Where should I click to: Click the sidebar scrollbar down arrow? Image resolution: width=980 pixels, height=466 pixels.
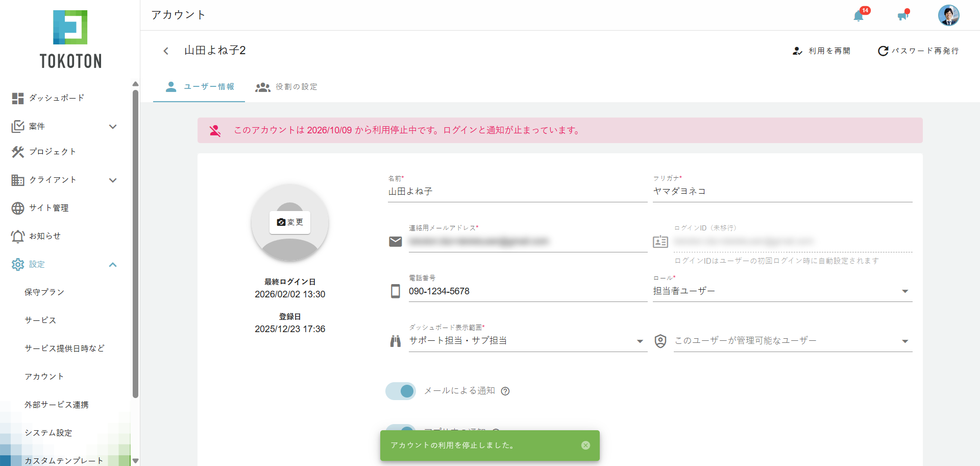pos(135,460)
